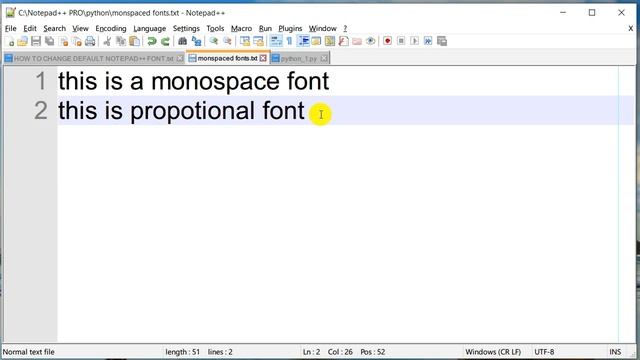Close the python_1.py tab
This screenshot has width=640, height=360.
[324, 59]
